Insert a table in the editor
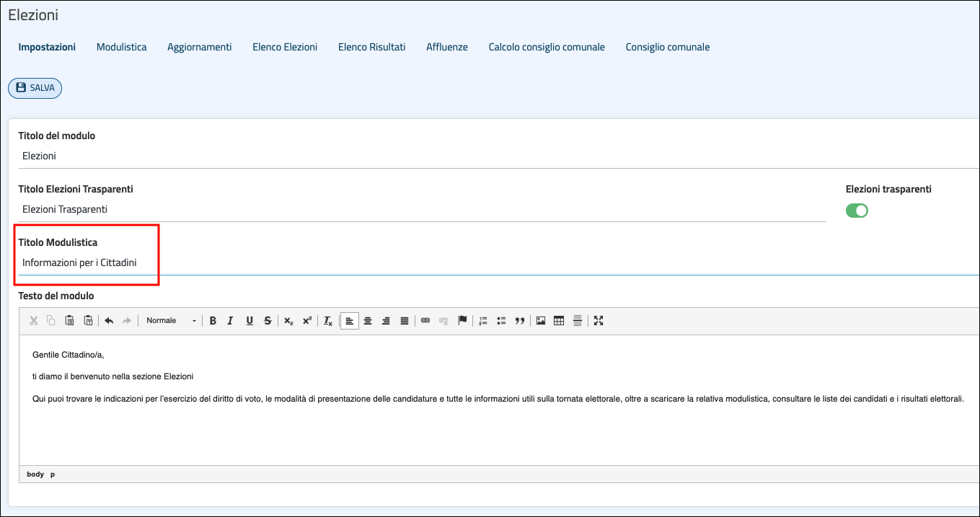This screenshot has width=980, height=517. 559,321
